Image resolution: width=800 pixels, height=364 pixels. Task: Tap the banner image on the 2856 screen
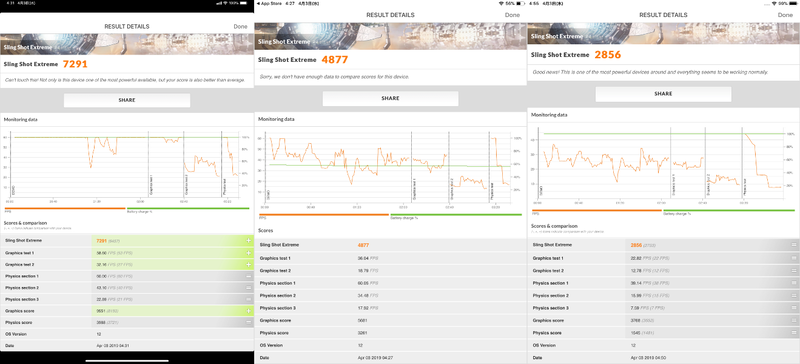pos(663,35)
